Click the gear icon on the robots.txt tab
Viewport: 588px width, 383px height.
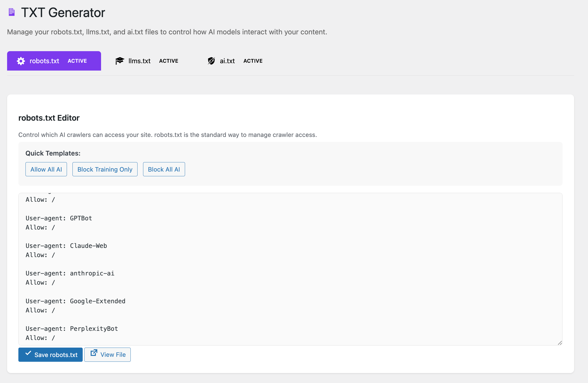(x=21, y=61)
